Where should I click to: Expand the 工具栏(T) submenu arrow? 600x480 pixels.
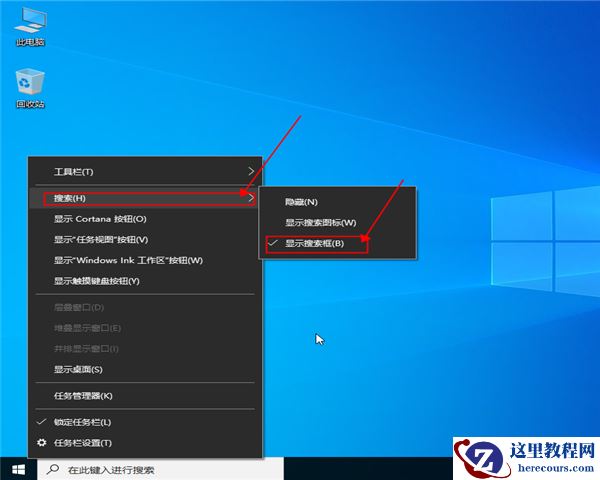click(251, 171)
